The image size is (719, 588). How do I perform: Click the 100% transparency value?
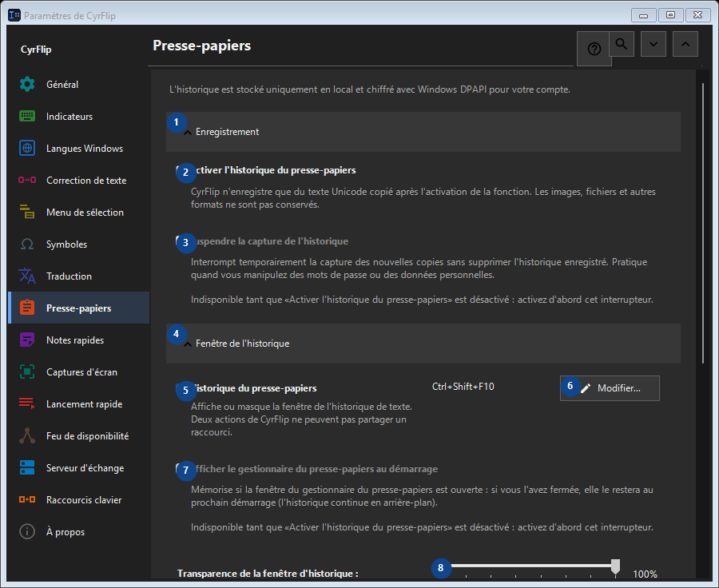(x=645, y=574)
